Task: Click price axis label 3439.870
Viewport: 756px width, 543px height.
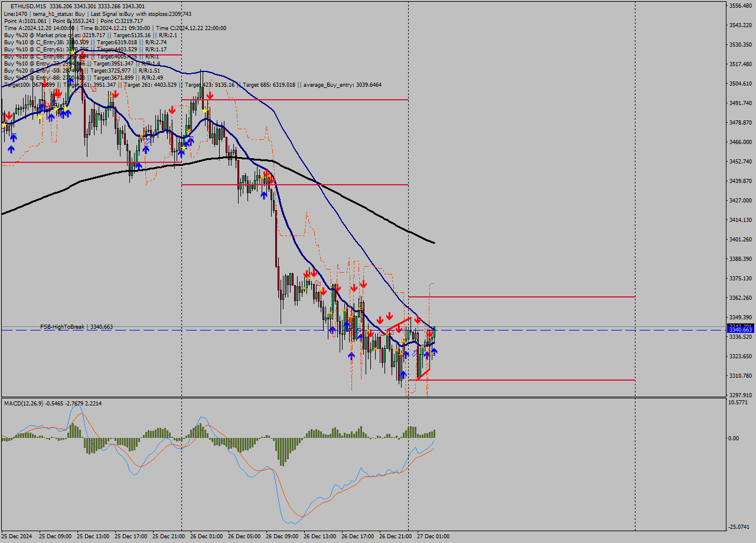Action: (x=741, y=181)
